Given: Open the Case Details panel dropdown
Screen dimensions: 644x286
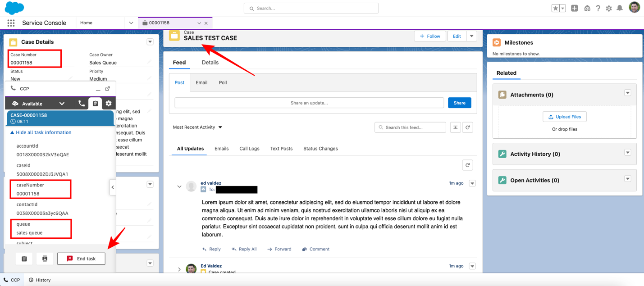Looking at the screenshot, I should tap(150, 42).
